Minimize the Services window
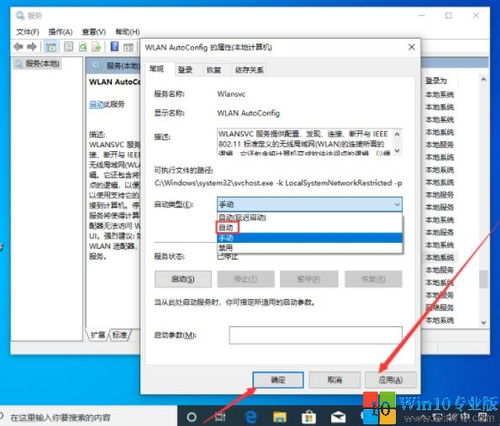This screenshot has height=426, width=500. (x=422, y=15)
